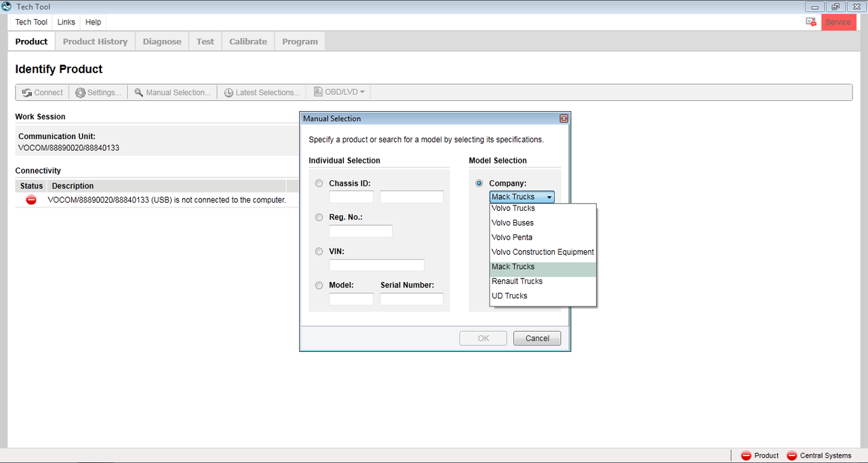Click the Product status indicator in status bar

tap(760, 456)
